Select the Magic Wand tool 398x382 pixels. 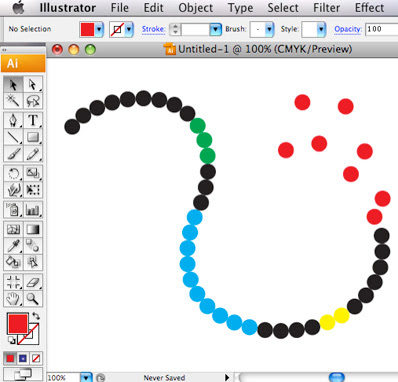(13, 101)
